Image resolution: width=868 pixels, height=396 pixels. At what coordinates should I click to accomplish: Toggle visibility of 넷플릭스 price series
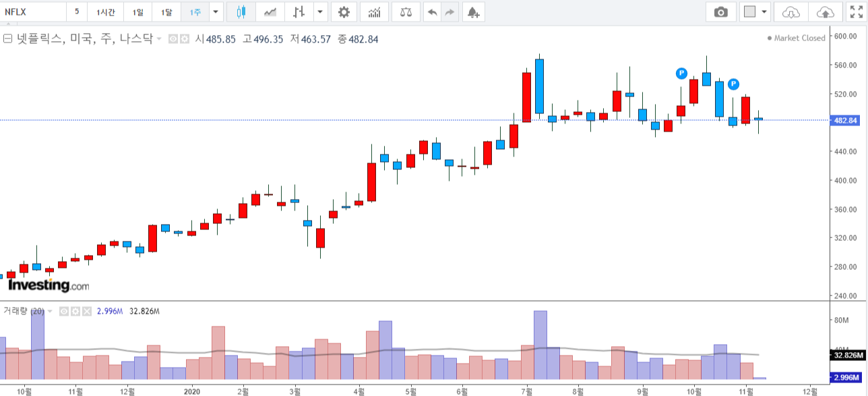pos(172,39)
